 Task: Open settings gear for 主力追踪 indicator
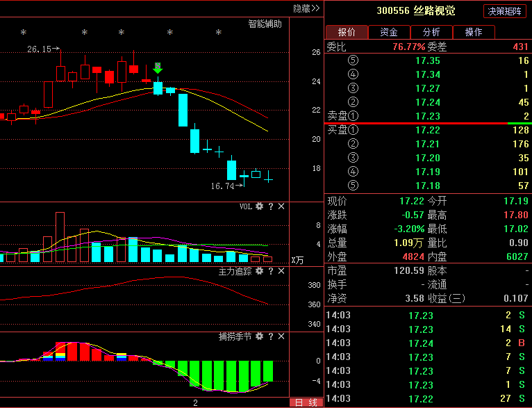coord(259,271)
